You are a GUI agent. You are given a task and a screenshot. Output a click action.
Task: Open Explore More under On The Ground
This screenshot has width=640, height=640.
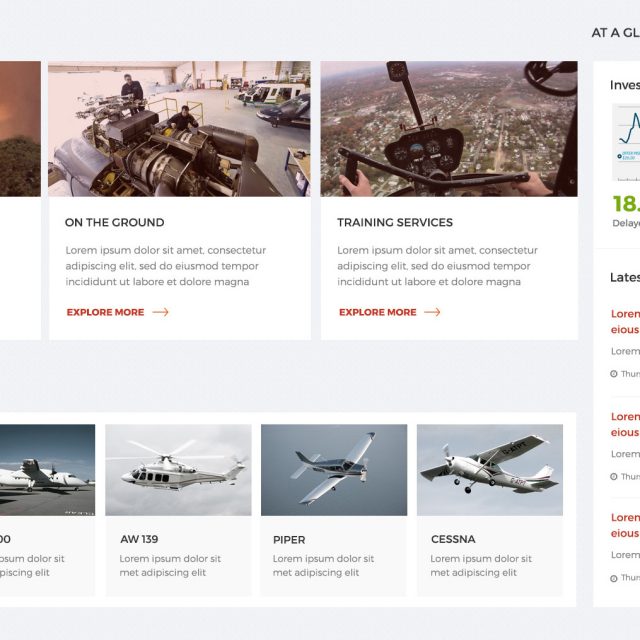[105, 312]
